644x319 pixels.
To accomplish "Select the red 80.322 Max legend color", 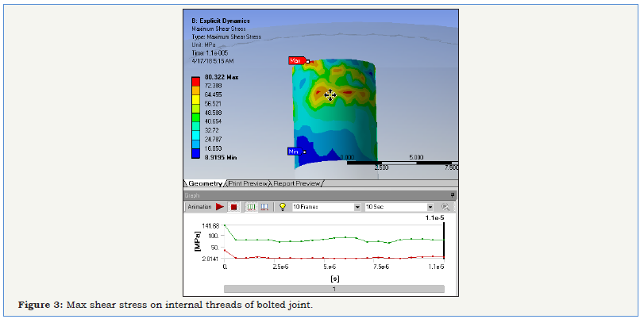I will (x=196, y=79).
